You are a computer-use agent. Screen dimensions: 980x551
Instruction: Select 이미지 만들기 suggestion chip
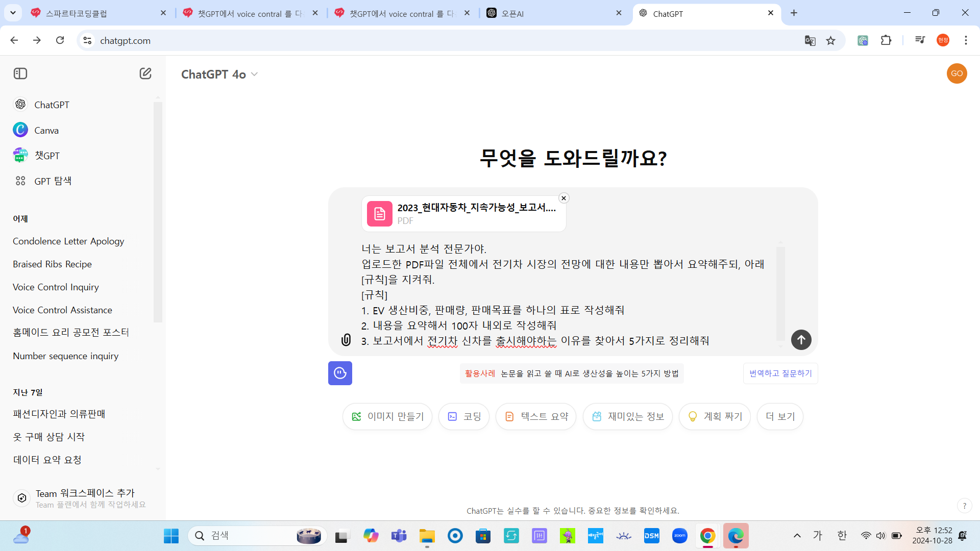click(387, 417)
